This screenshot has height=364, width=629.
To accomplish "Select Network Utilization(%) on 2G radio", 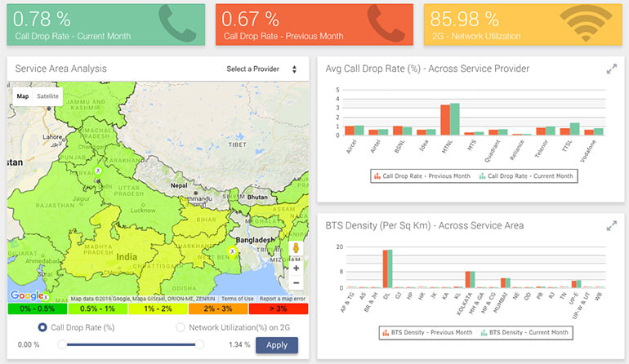I will click(x=181, y=327).
